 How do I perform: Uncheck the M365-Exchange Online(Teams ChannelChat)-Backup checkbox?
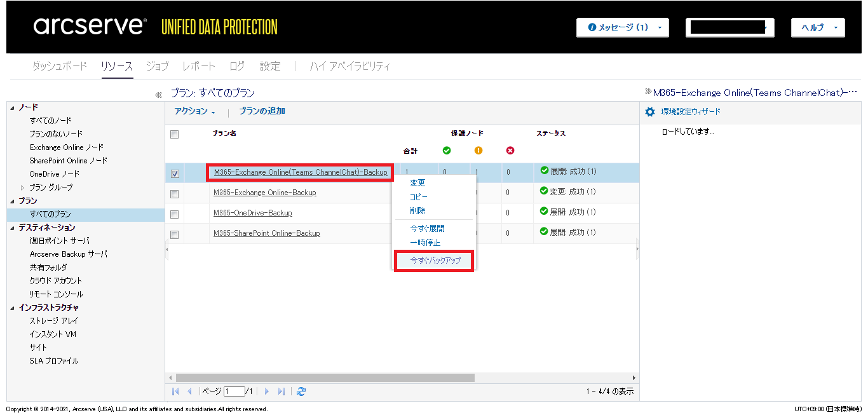[x=175, y=173]
